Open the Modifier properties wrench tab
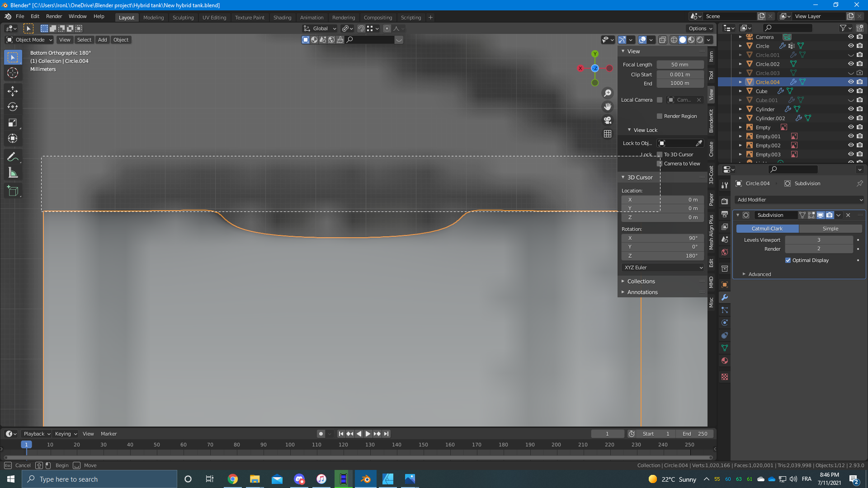This screenshot has width=868, height=488. [725, 297]
